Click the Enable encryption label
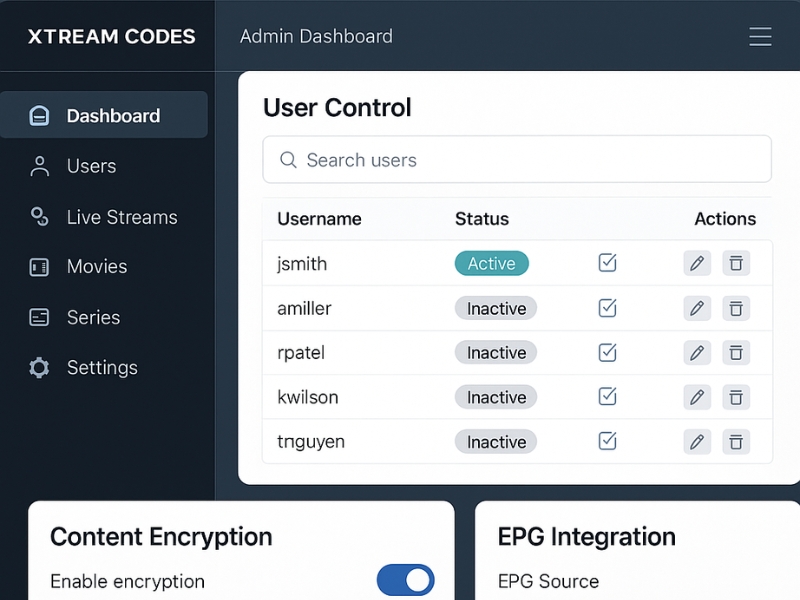 tap(128, 582)
